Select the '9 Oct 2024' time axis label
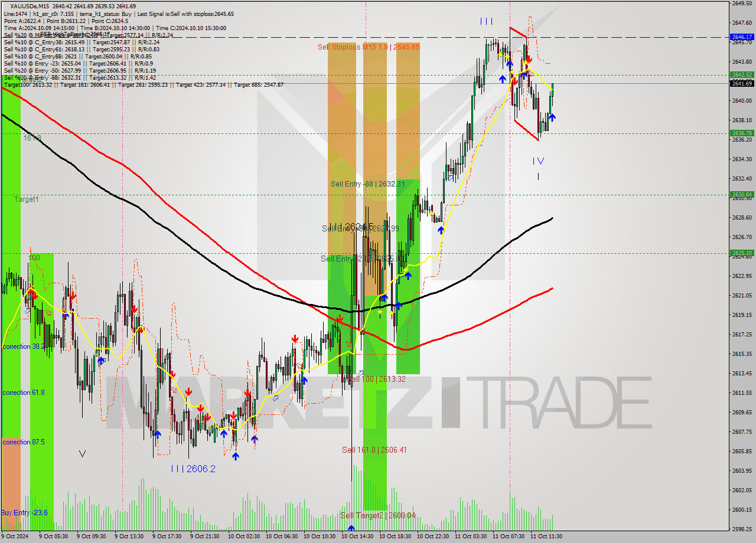Viewport: 756px width, 543px height. [x=16, y=537]
